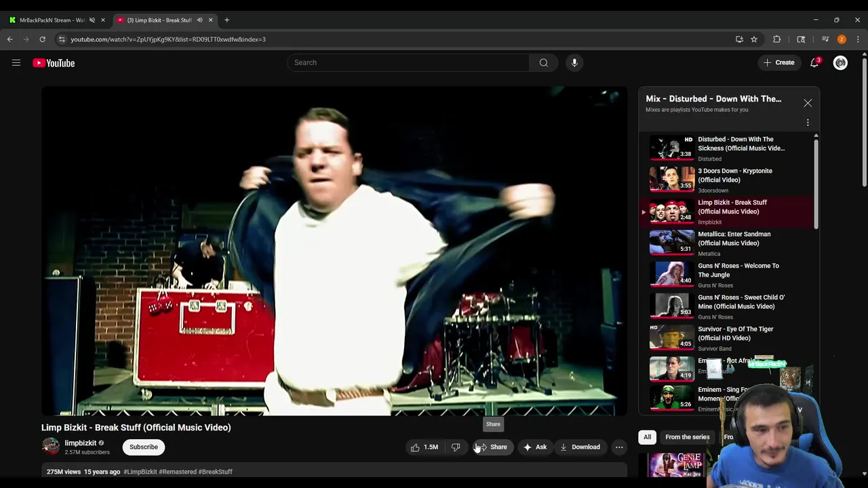Reload the current page
The width and height of the screenshot is (868, 488).
[42, 39]
